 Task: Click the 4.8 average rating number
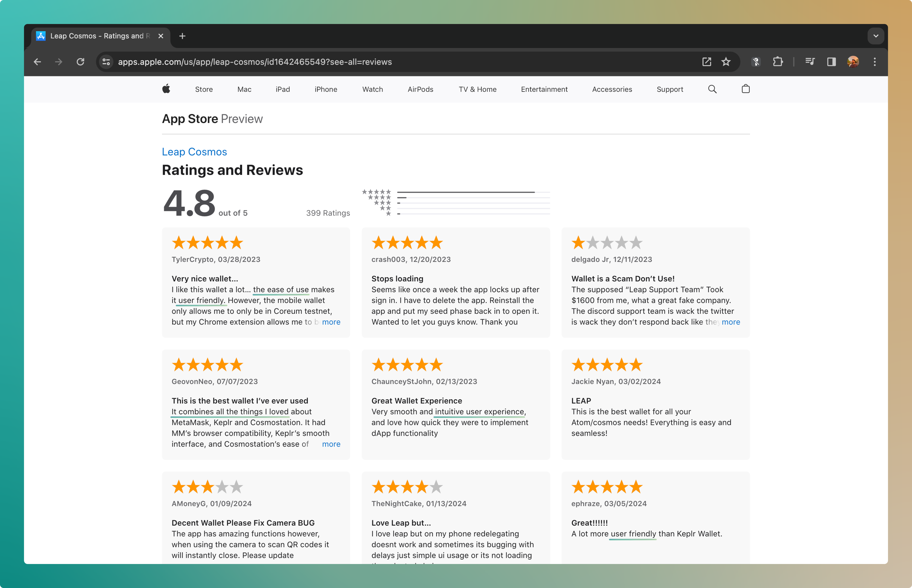point(189,203)
